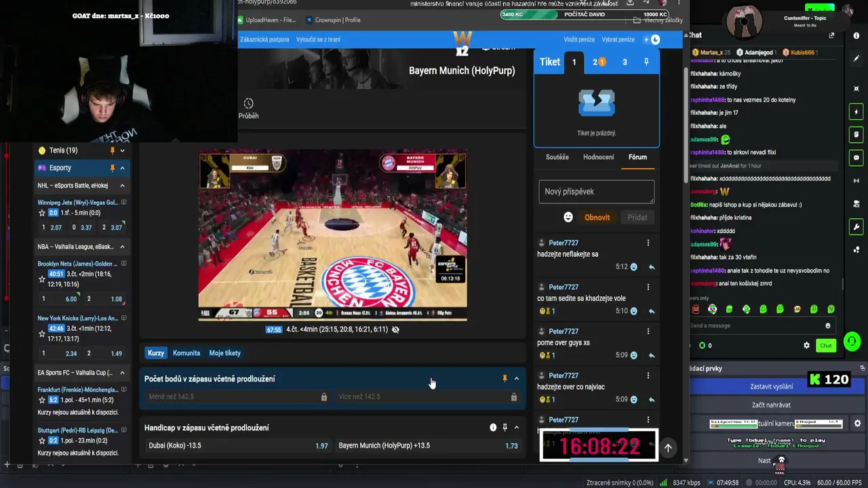Screen dimensions: 868x488
Task: Pin the Tiket panel
Action: tap(646, 62)
